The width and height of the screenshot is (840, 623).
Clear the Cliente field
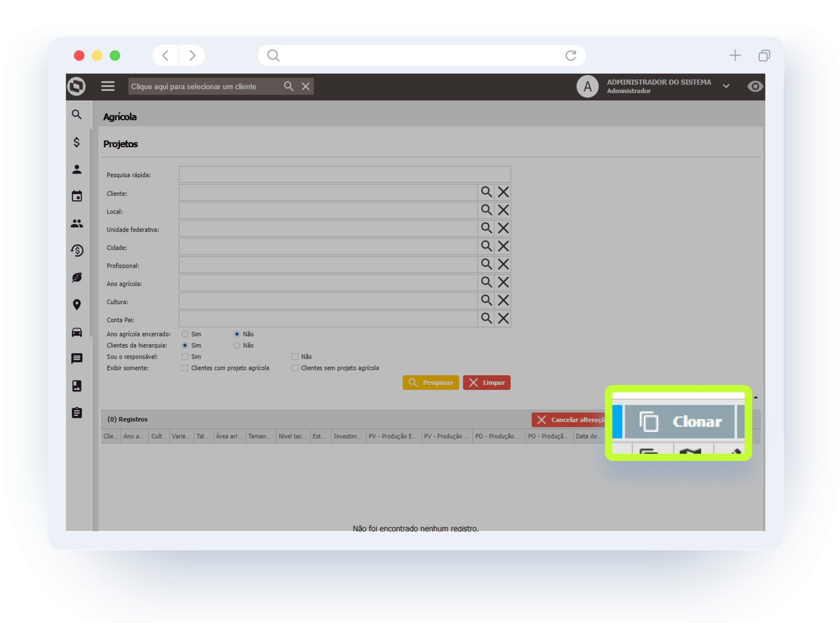point(503,192)
